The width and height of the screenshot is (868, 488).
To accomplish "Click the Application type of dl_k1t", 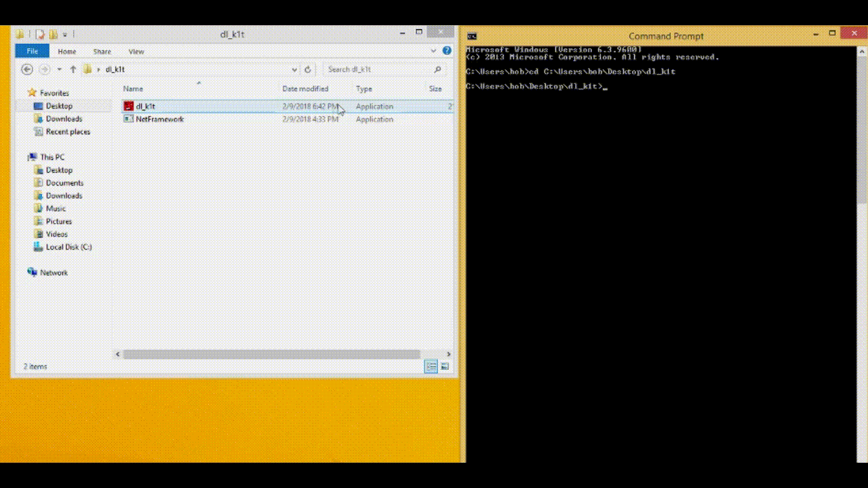I will (374, 106).
